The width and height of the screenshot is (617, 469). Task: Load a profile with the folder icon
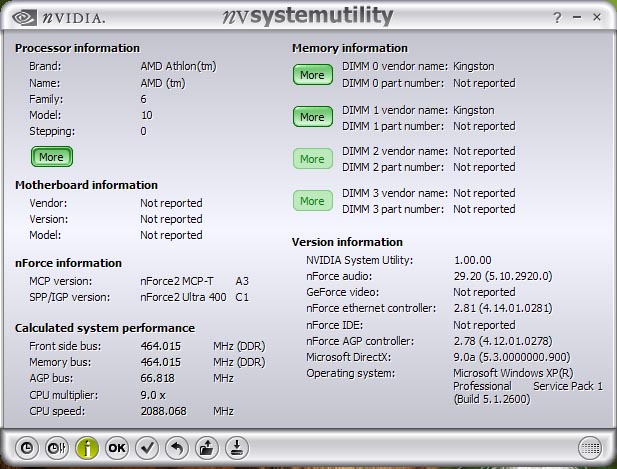[x=207, y=448]
